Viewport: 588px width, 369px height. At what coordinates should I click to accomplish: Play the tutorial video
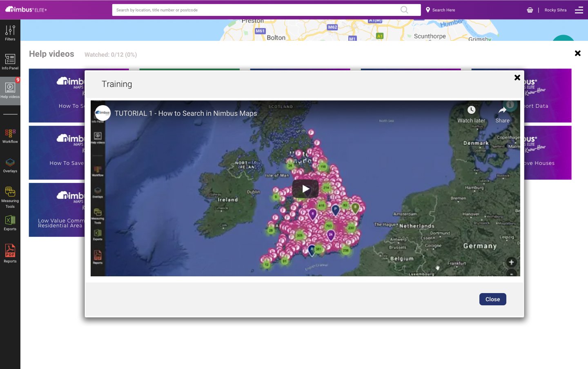click(x=305, y=189)
